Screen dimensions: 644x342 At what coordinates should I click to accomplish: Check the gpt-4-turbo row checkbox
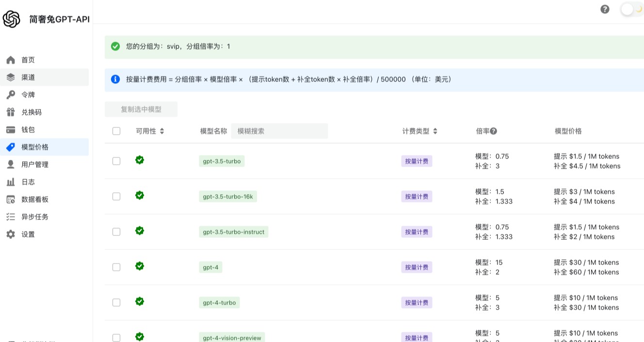[x=116, y=302]
